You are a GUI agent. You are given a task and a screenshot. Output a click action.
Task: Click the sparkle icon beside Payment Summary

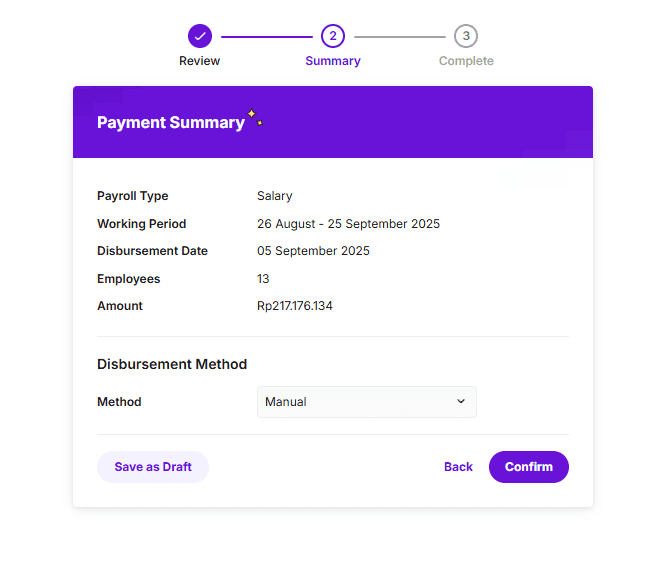coord(255,117)
